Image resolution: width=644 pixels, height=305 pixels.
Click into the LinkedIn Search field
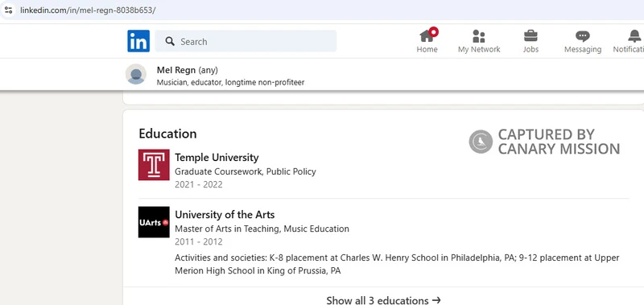click(x=246, y=41)
